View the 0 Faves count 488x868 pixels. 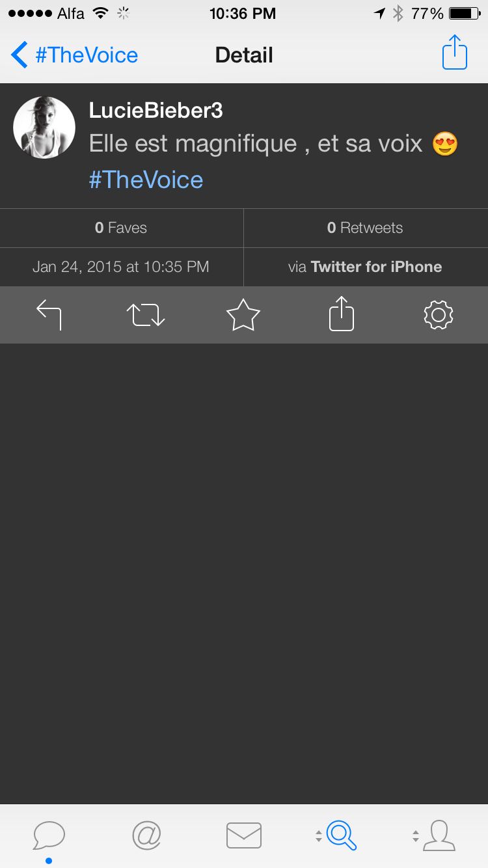[x=121, y=228]
